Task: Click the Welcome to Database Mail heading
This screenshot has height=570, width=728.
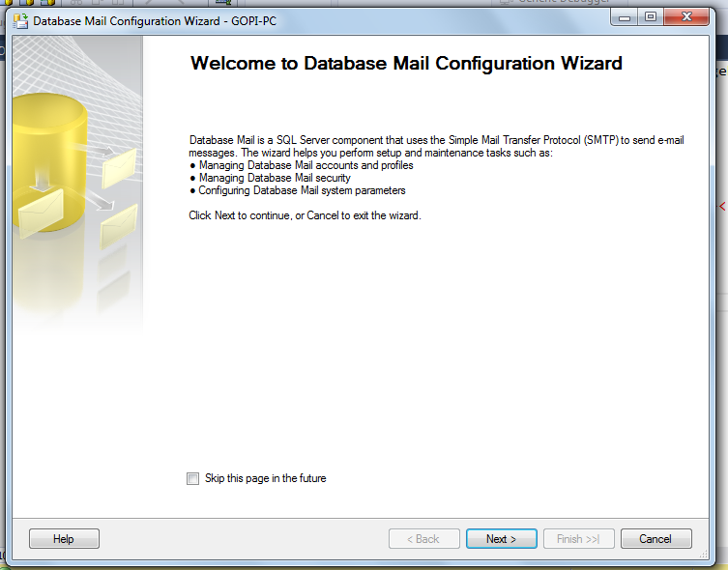Action: click(406, 64)
